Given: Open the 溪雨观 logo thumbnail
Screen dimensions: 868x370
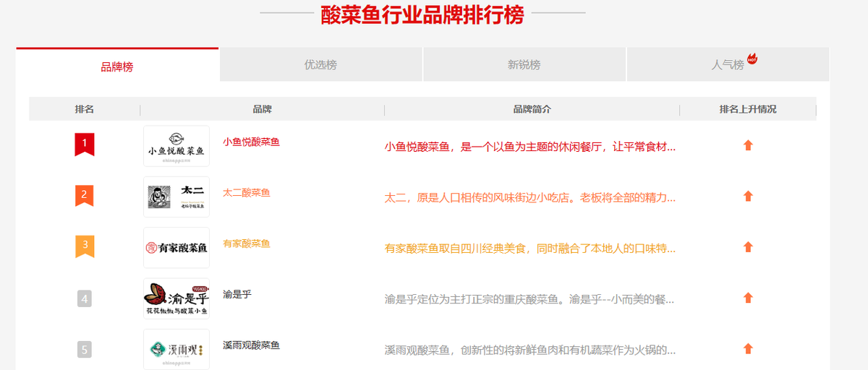Looking at the screenshot, I should click(176, 350).
